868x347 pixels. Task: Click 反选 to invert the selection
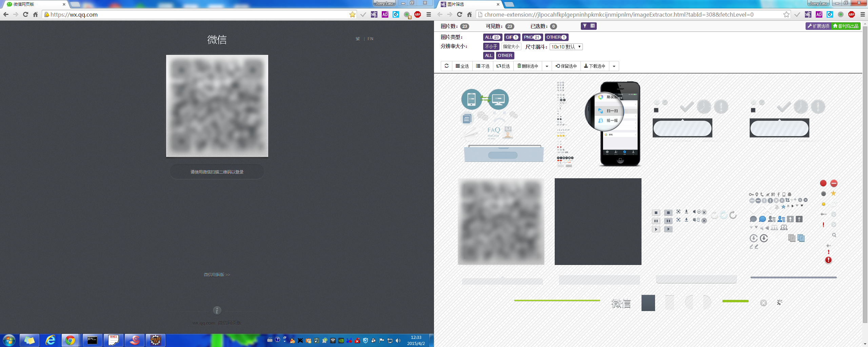click(503, 66)
